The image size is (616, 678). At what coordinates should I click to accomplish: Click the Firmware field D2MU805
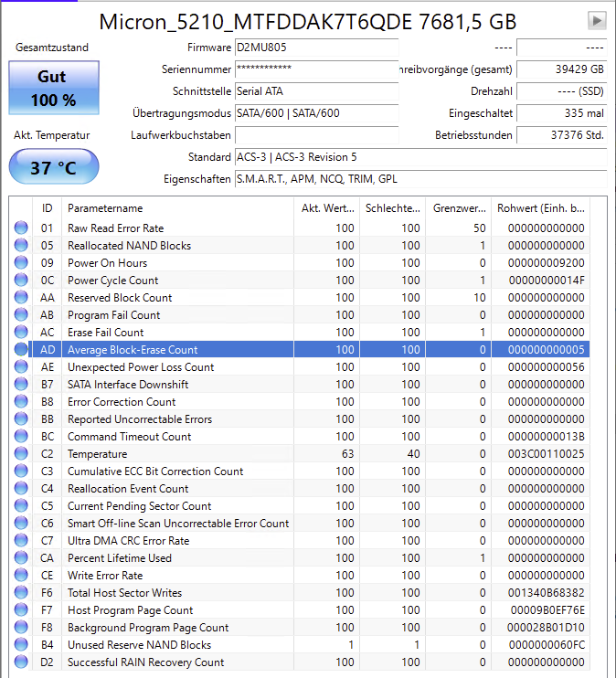point(316,48)
